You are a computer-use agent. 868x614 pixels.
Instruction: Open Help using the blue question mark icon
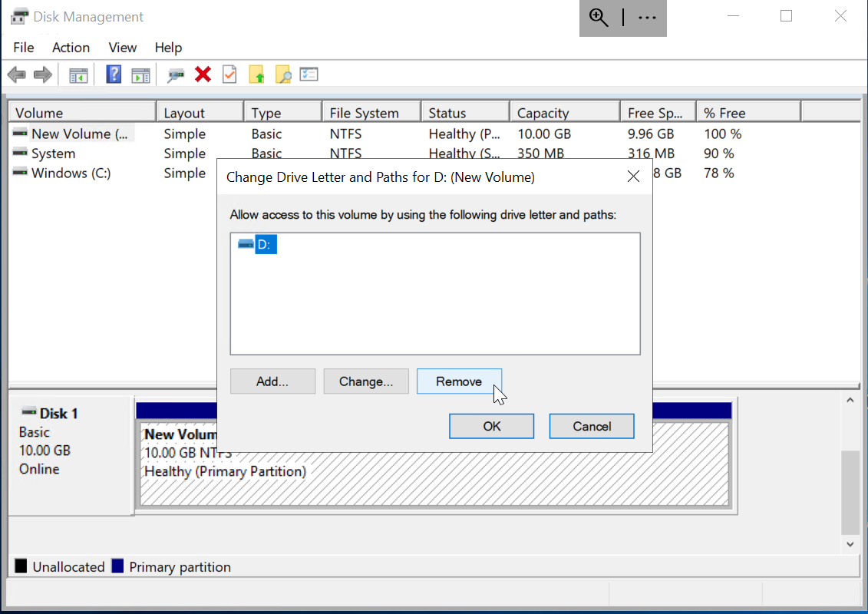point(112,74)
